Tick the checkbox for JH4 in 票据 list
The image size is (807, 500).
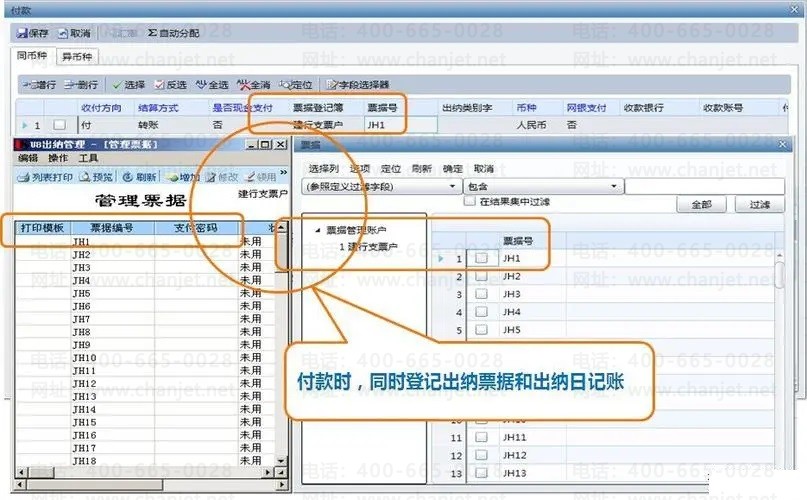point(481,312)
